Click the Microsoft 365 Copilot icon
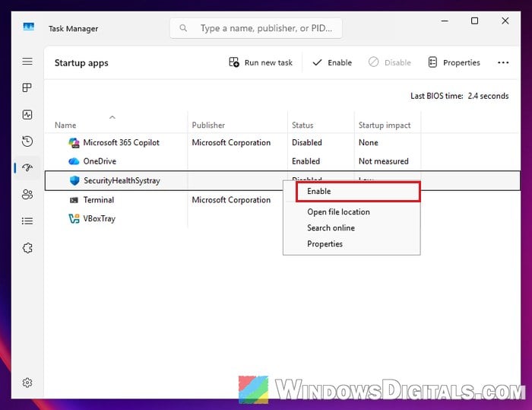This screenshot has width=532, height=410. click(74, 143)
